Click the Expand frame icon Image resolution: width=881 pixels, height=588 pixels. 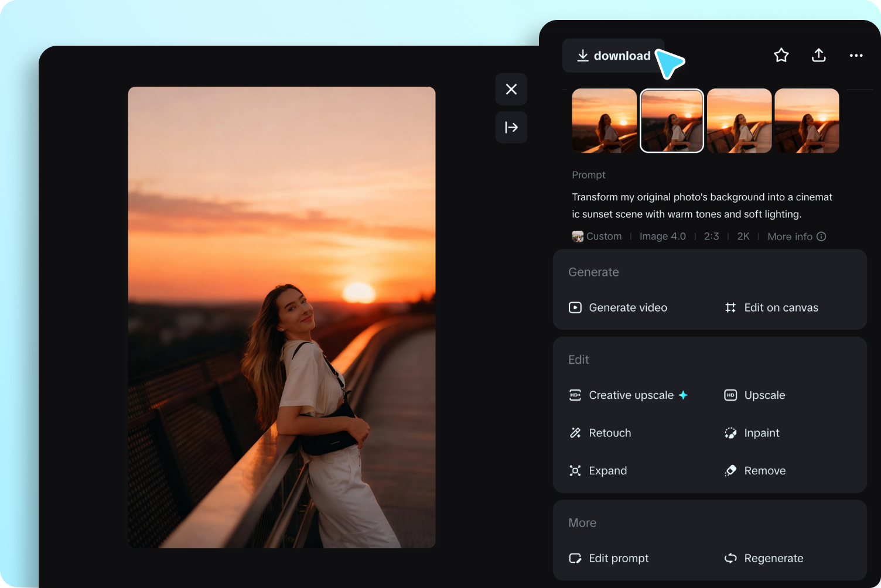pyautogui.click(x=575, y=471)
